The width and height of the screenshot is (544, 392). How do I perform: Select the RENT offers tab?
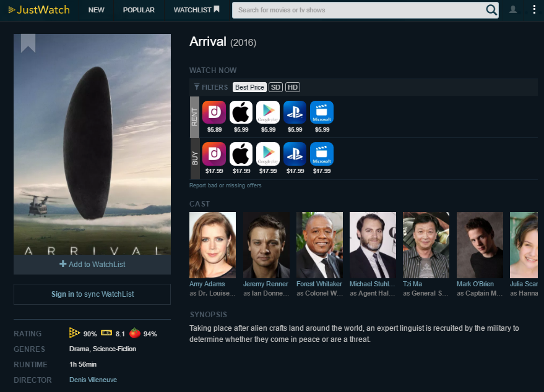tap(194, 117)
